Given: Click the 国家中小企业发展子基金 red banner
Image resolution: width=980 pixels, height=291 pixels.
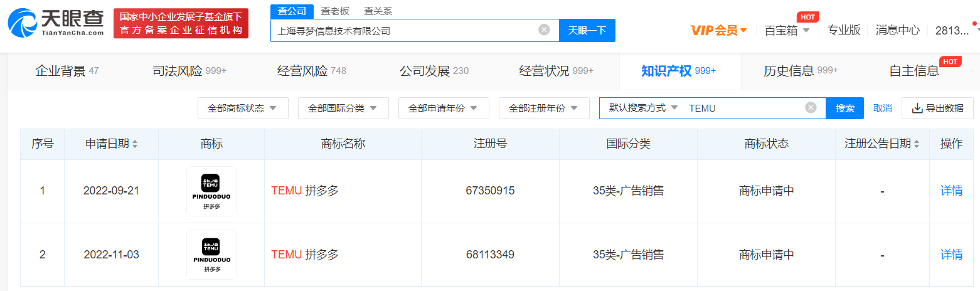Looking at the screenshot, I should 181,23.
